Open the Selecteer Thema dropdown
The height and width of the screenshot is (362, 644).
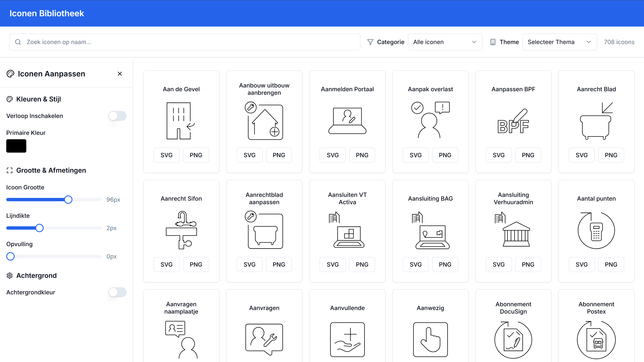coord(559,42)
